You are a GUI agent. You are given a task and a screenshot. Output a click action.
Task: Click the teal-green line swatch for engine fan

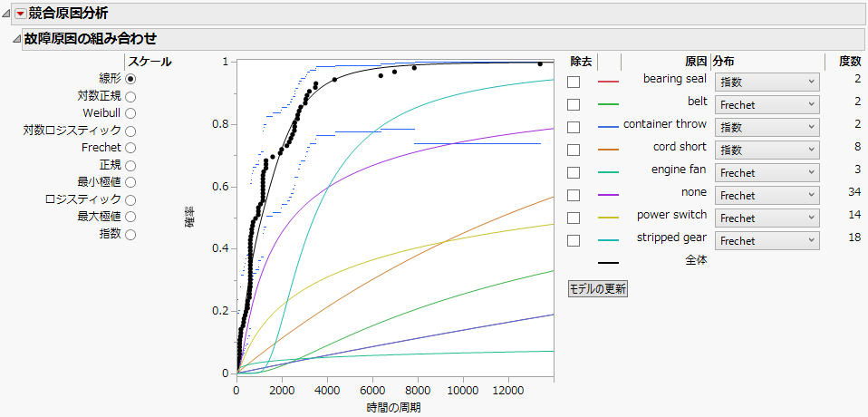pyautogui.click(x=608, y=173)
